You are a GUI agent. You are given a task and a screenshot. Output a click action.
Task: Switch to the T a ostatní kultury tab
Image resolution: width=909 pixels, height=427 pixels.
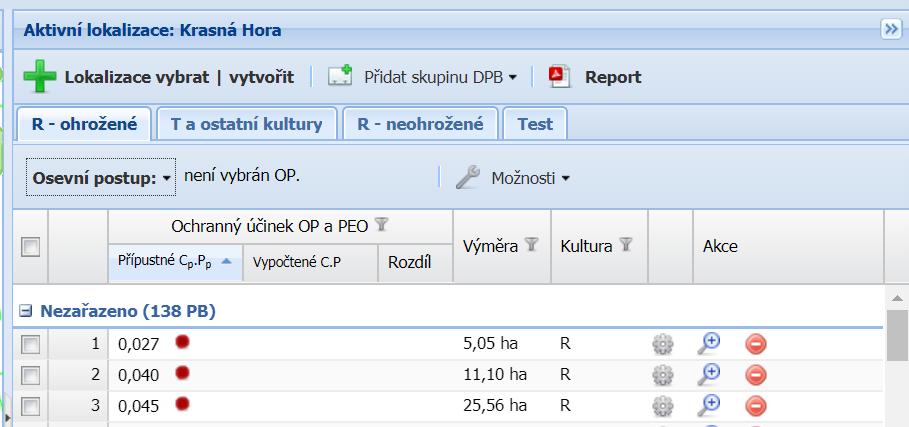[x=247, y=124]
